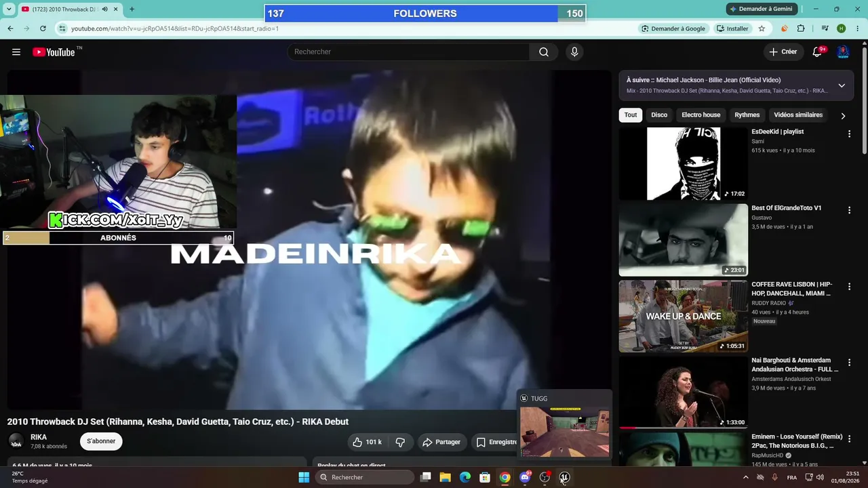Open options for Eminem Lose Yourself Remix
This screenshot has width=868, height=488.
point(849,439)
